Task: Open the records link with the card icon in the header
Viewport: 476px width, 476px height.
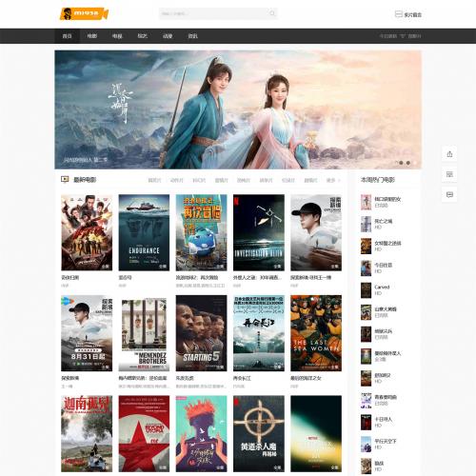Action: click(x=408, y=14)
